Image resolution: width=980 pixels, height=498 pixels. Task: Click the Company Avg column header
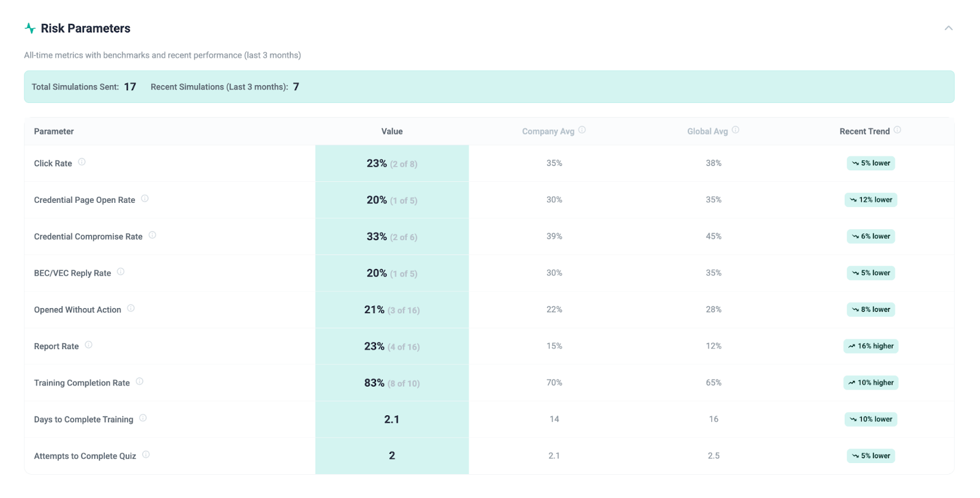[x=548, y=132]
